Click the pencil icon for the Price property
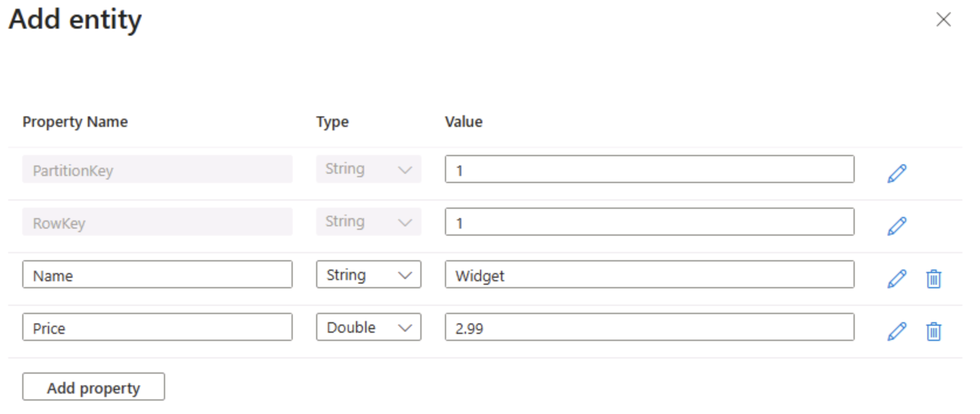This screenshot has height=414, width=980. click(896, 332)
